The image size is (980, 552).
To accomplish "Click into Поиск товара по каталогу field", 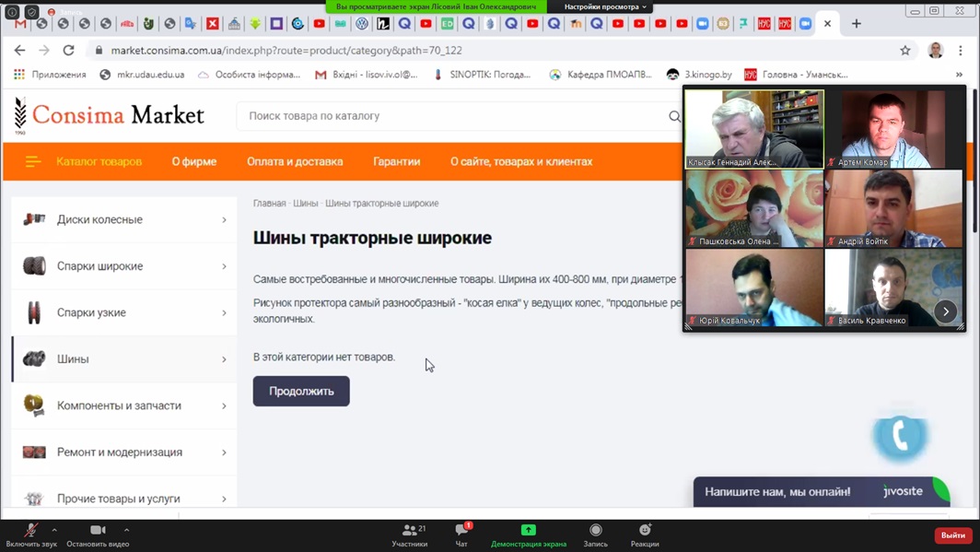I will (451, 116).
